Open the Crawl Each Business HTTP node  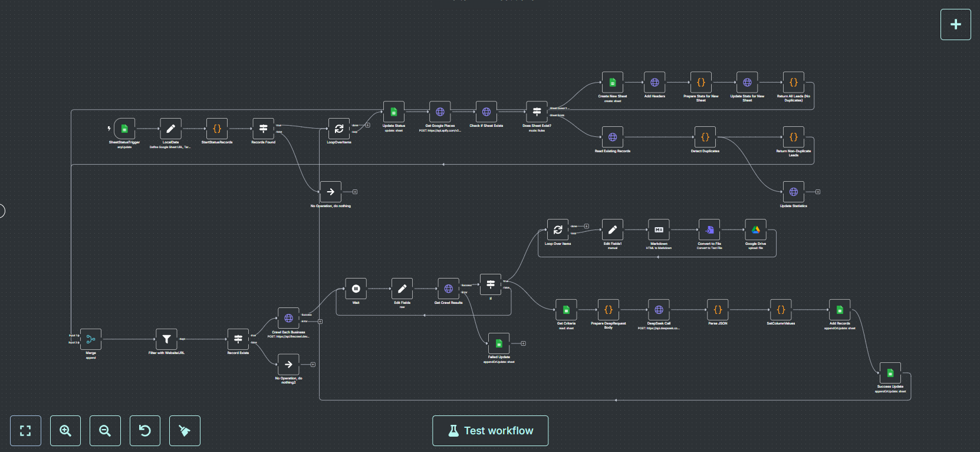tap(288, 319)
